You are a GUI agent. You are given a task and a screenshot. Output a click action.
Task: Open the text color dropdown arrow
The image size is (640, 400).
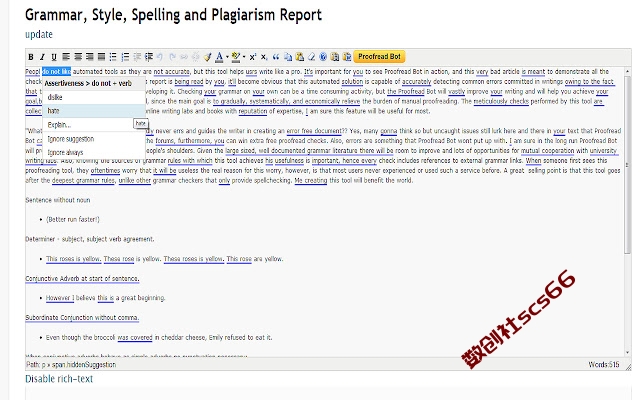[x=227, y=57]
